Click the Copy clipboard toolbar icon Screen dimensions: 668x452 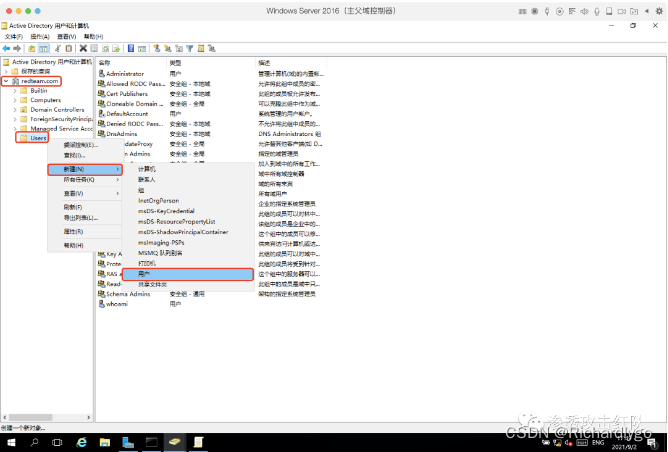pyautogui.click(x=69, y=49)
